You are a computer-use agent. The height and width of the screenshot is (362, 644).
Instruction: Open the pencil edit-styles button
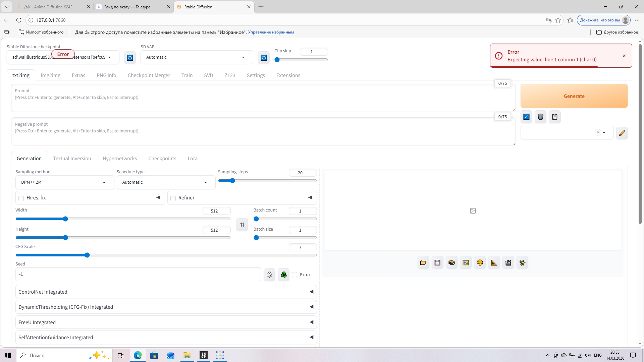[622, 133]
